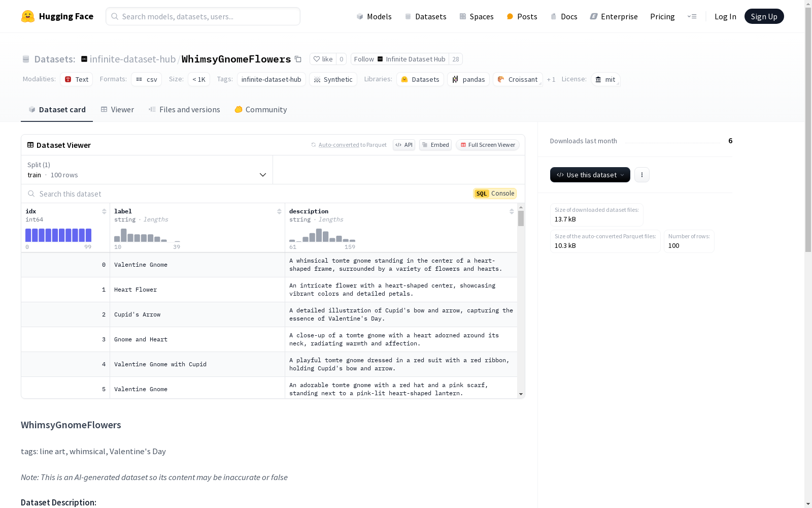Click the mit license tag
The image size is (812, 508).
coord(605,79)
